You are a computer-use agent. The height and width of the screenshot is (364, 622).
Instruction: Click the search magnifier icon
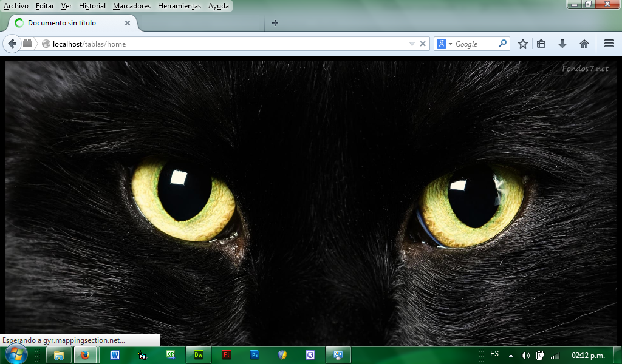tap(502, 44)
